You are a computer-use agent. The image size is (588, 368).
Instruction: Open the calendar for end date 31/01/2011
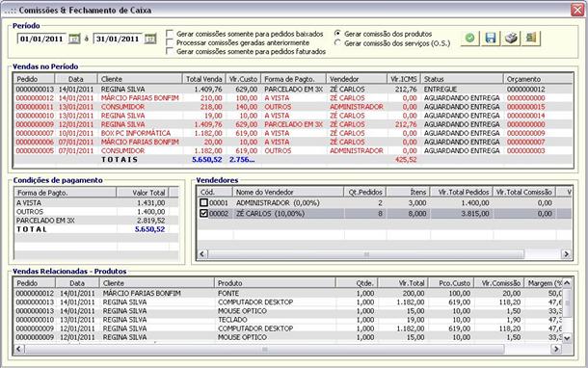tap(150, 39)
